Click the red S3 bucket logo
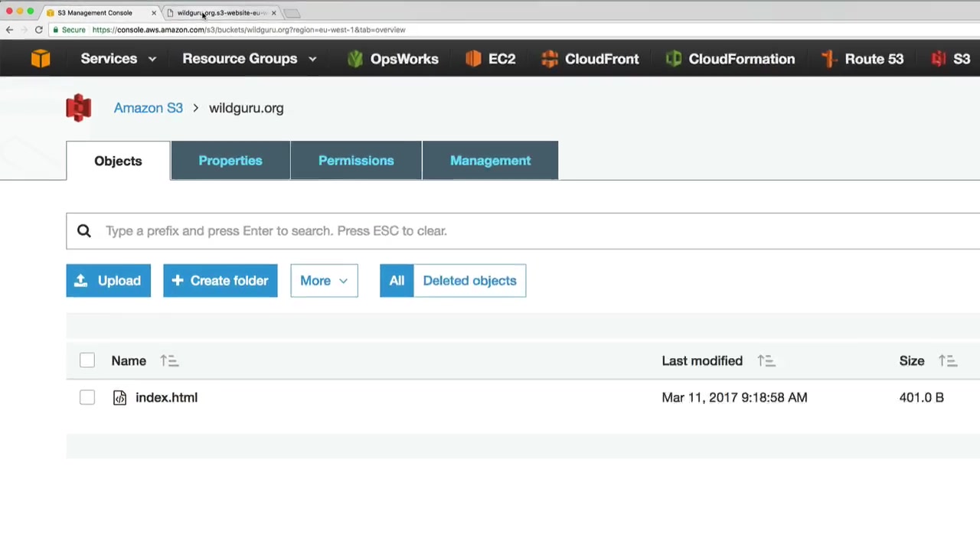This screenshot has width=980, height=551. (78, 108)
